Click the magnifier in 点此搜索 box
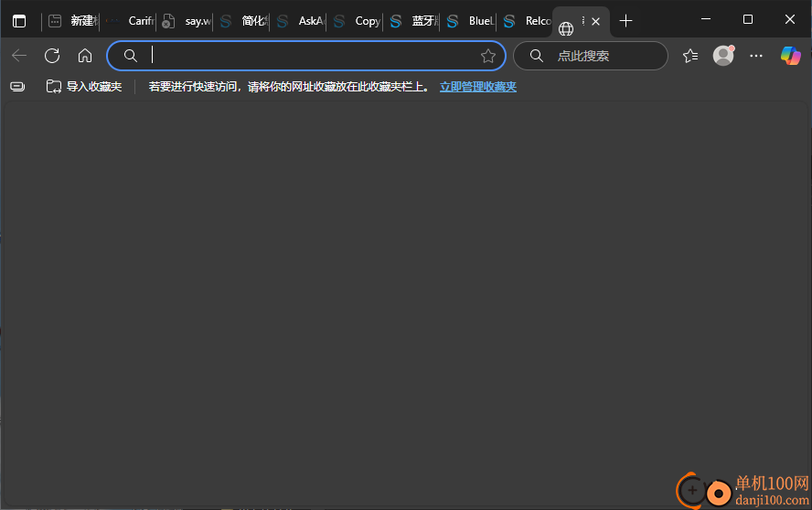This screenshot has width=812, height=510. coord(537,56)
